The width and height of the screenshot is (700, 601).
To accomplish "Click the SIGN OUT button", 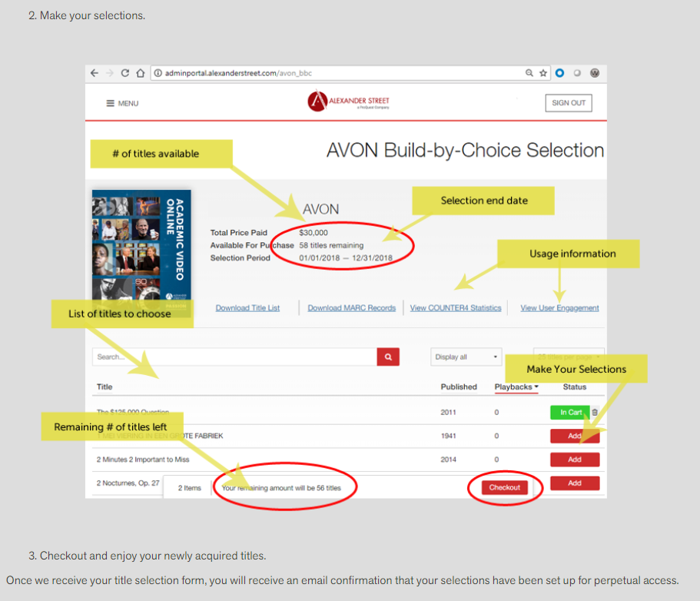I will pos(569,103).
